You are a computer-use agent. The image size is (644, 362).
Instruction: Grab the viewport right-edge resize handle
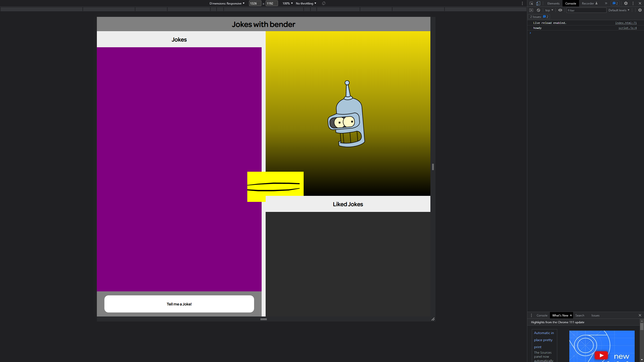point(433,167)
